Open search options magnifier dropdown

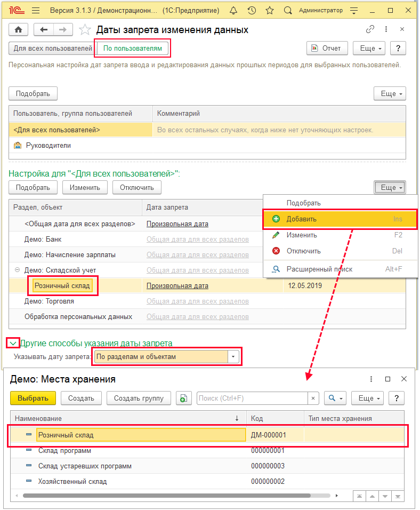(335, 398)
